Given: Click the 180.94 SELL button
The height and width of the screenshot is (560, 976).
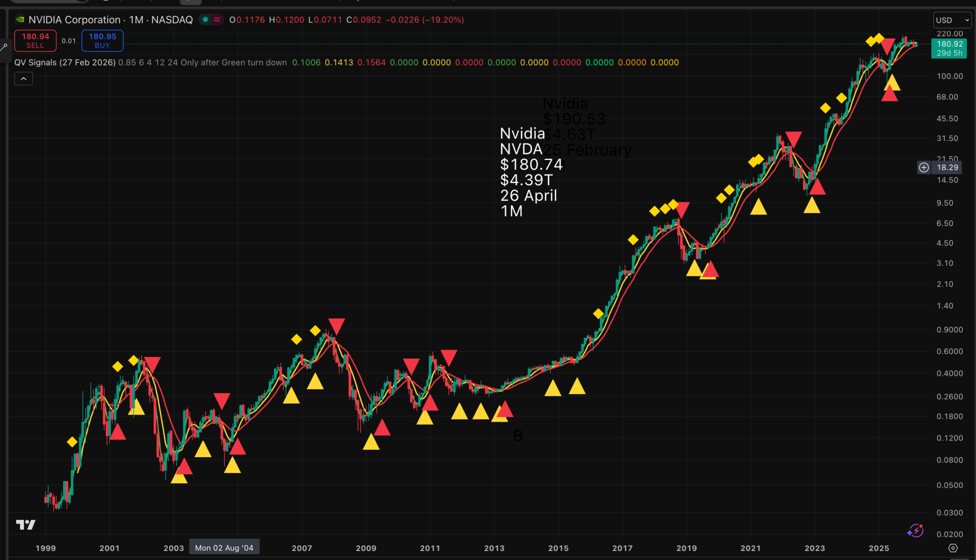Looking at the screenshot, I should pos(35,41).
